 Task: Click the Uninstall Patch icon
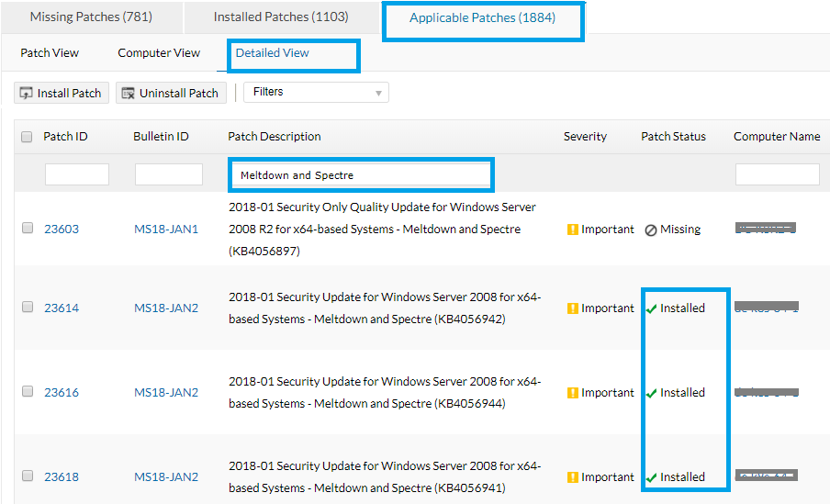click(x=128, y=93)
